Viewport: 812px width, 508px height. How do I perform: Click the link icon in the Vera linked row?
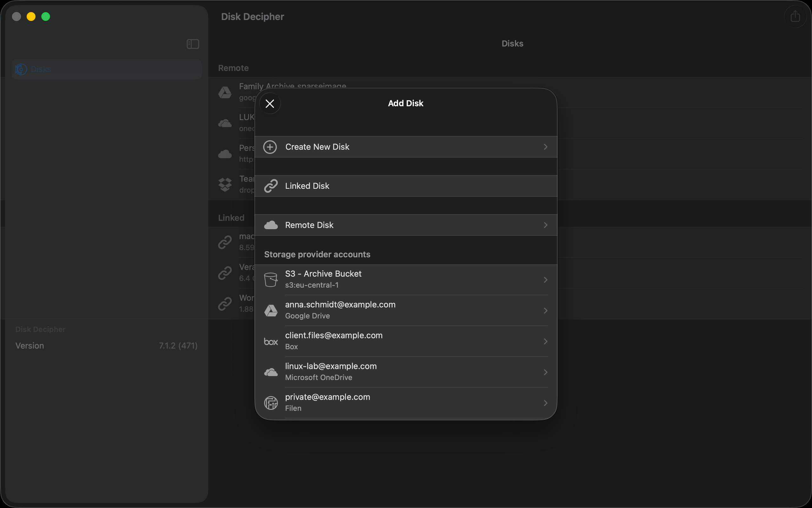point(225,273)
